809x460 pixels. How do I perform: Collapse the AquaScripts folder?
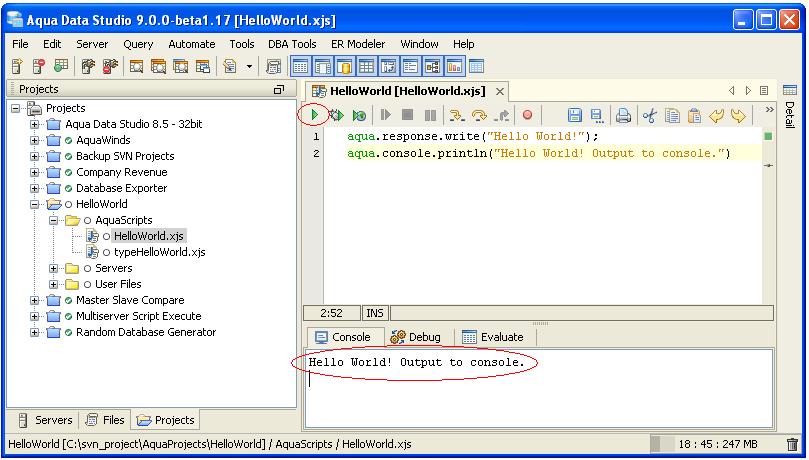click(54, 220)
